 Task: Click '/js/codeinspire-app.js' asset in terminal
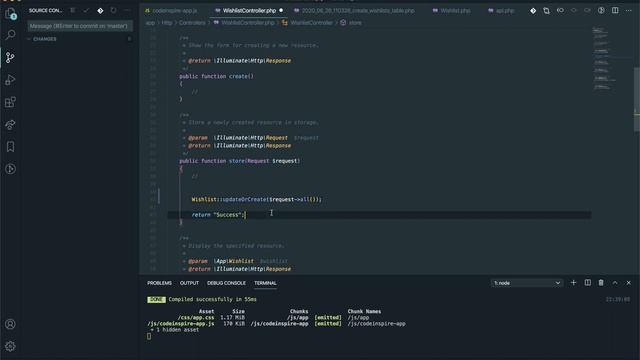pyautogui.click(x=180, y=324)
